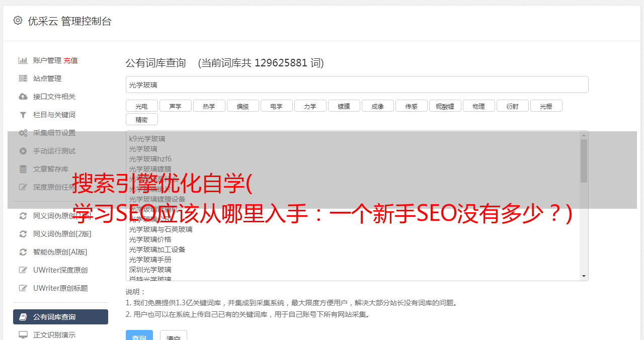
Task: Click the refresh icon for 智能伪原创[AI版]
Action: pos(23,252)
